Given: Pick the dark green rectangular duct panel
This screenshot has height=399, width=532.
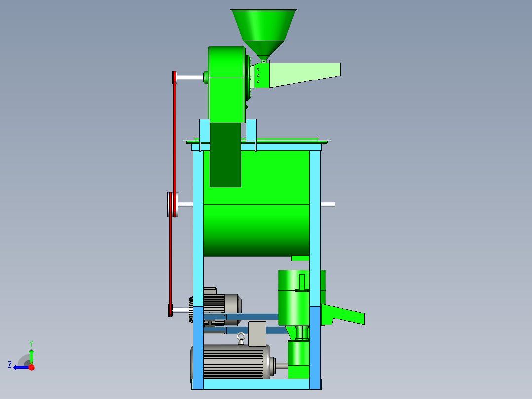Looking at the screenshot, I should tap(225, 155).
